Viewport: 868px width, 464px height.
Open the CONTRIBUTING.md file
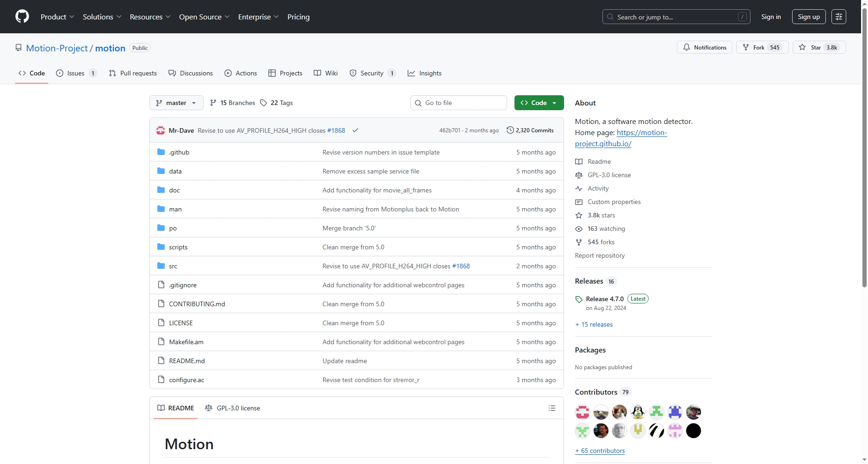click(x=197, y=304)
